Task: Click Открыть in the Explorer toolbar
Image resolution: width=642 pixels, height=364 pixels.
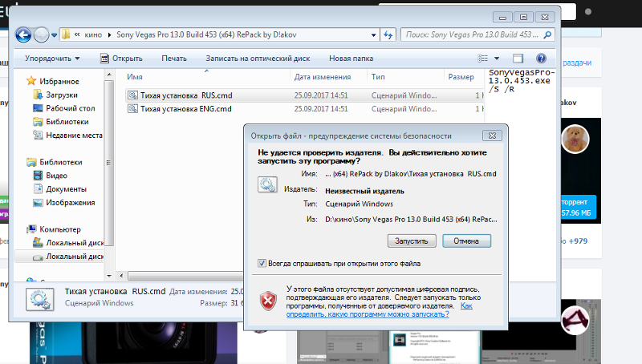Action: [x=122, y=59]
